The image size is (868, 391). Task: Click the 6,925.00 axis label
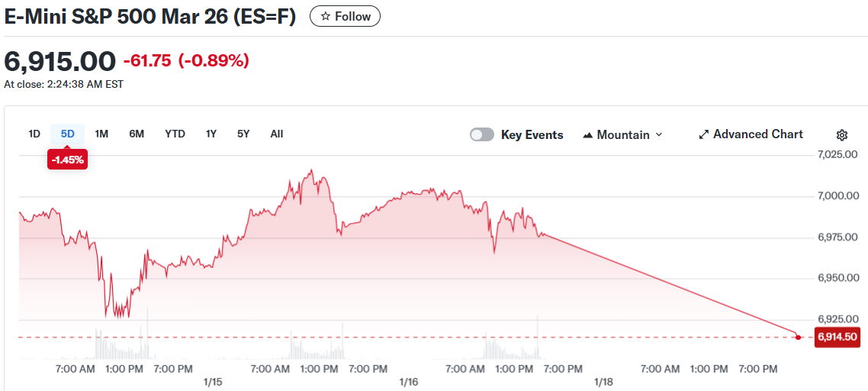pyautogui.click(x=837, y=319)
